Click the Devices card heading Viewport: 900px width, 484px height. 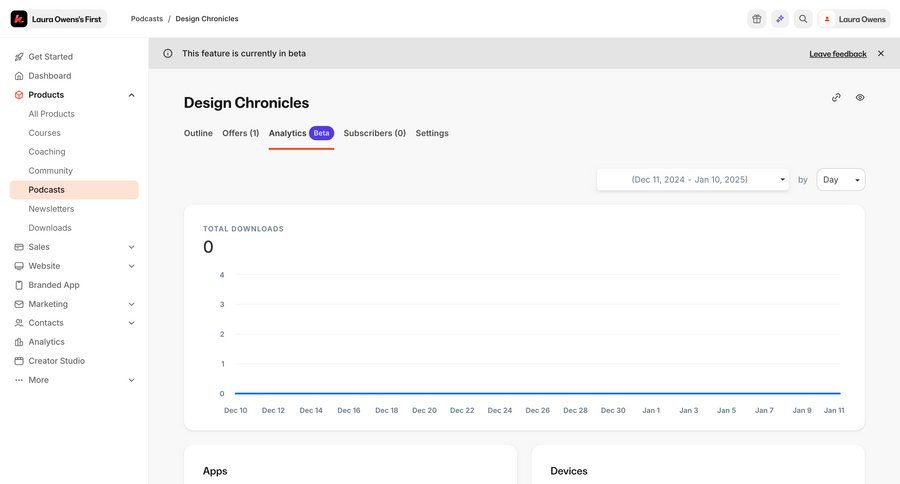tap(569, 471)
